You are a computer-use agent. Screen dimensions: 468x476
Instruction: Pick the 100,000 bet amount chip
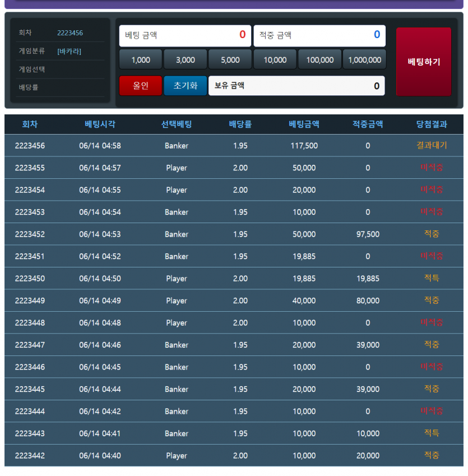(319, 59)
